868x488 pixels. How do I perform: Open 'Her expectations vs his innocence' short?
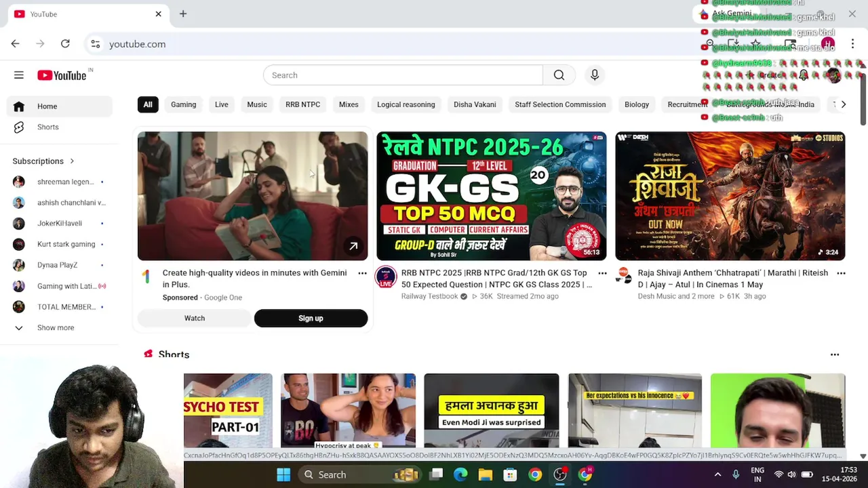point(635,411)
